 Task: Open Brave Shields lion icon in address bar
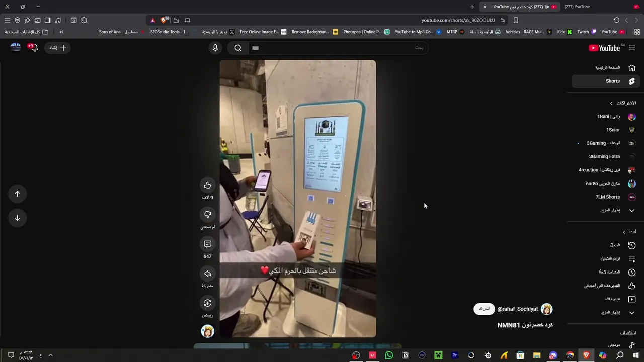click(x=164, y=20)
